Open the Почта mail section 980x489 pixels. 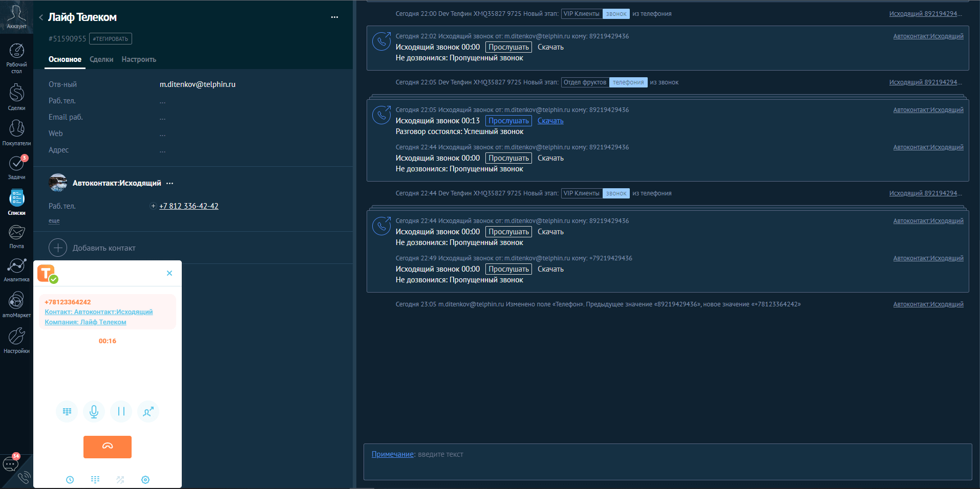(x=16, y=237)
